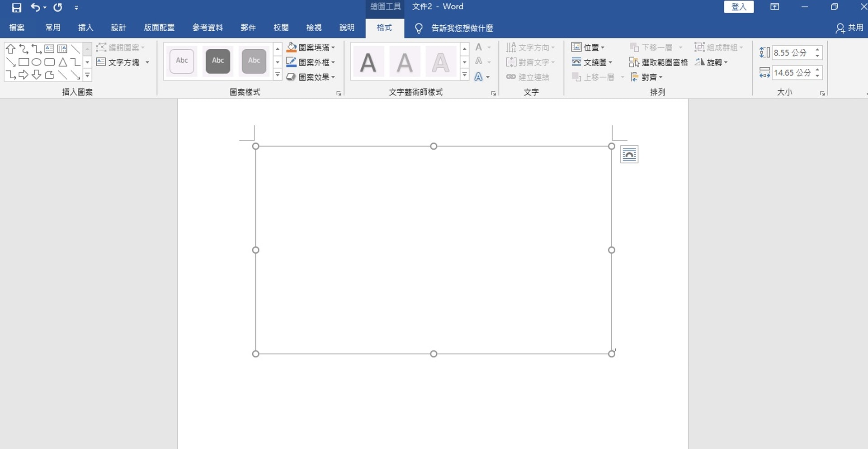Click the Save icon in quick access toolbar
The height and width of the screenshot is (449, 868).
[17, 8]
